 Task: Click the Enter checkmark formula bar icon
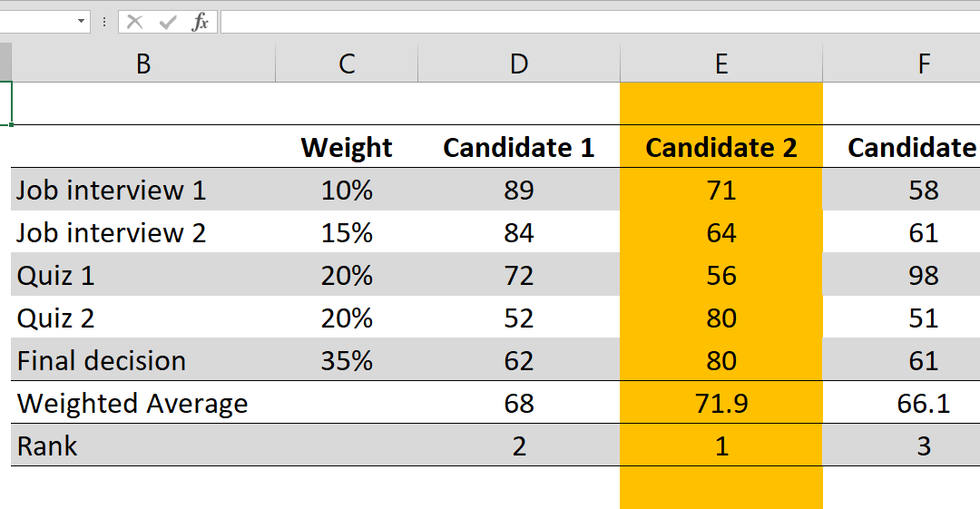168,23
